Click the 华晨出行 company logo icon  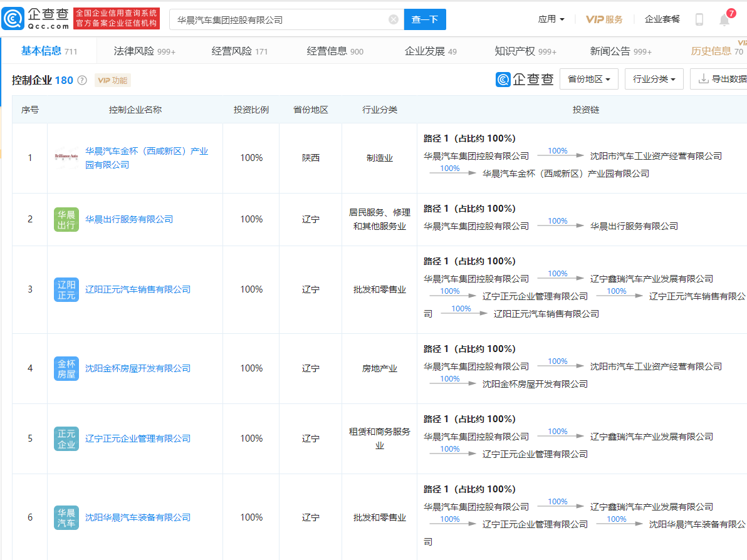(66, 219)
